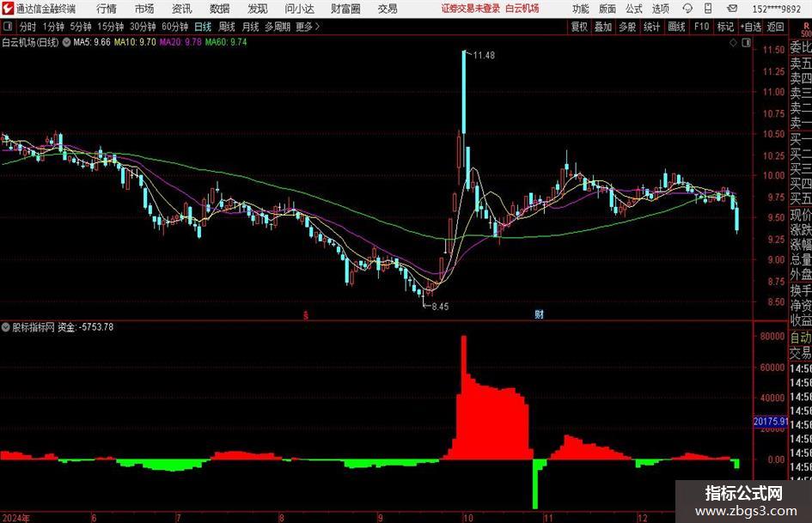This screenshot has width=812, height=523.
Task: Click the MA5: 9.66 label
Action: coord(92,42)
